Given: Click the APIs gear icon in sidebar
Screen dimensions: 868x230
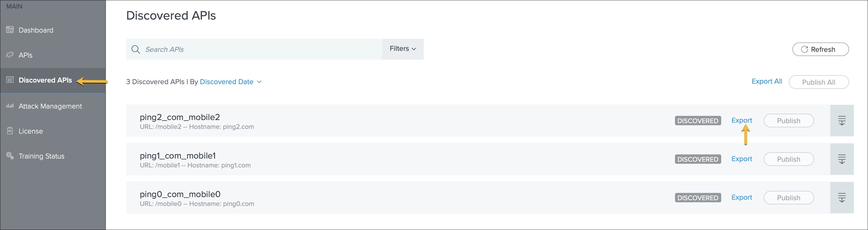Looking at the screenshot, I should click(x=10, y=55).
